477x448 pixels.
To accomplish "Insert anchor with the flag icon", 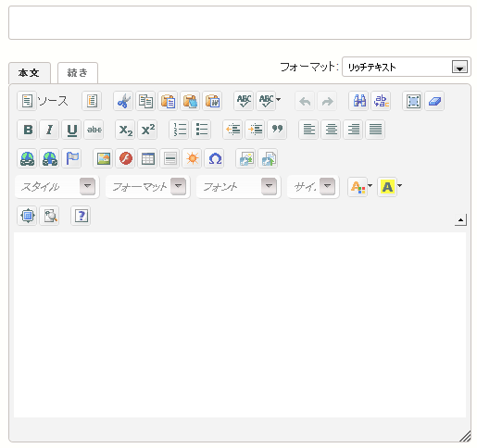I will 71,158.
